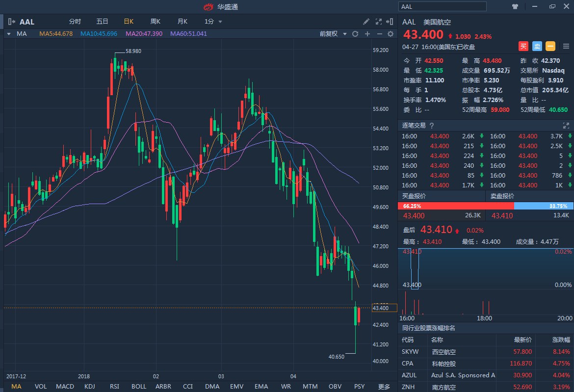The height and width of the screenshot is (392, 574).
Task: Open the skin theme shirt icon
Action: pyautogui.click(x=515, y=7)
